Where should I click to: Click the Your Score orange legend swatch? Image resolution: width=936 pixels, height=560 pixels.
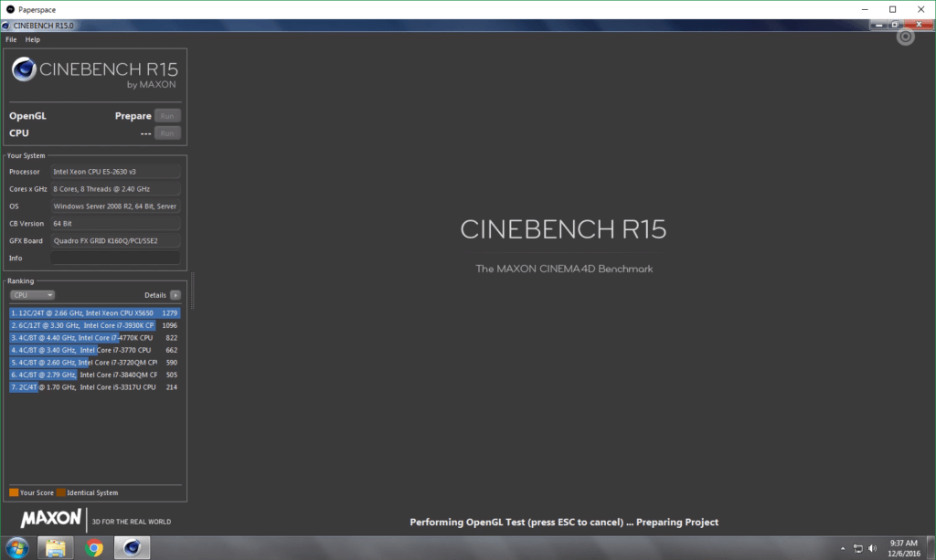[14, 492]
